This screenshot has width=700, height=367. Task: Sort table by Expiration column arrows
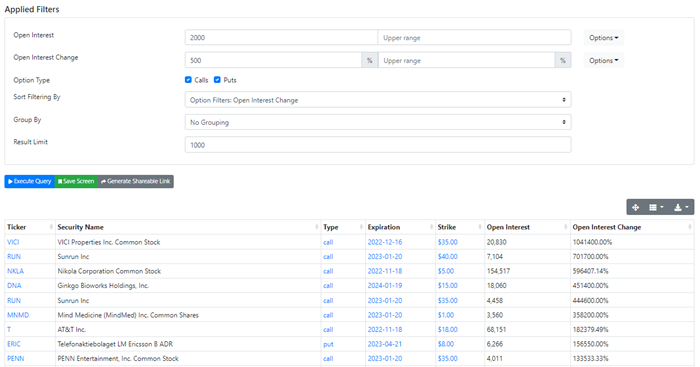431,227
